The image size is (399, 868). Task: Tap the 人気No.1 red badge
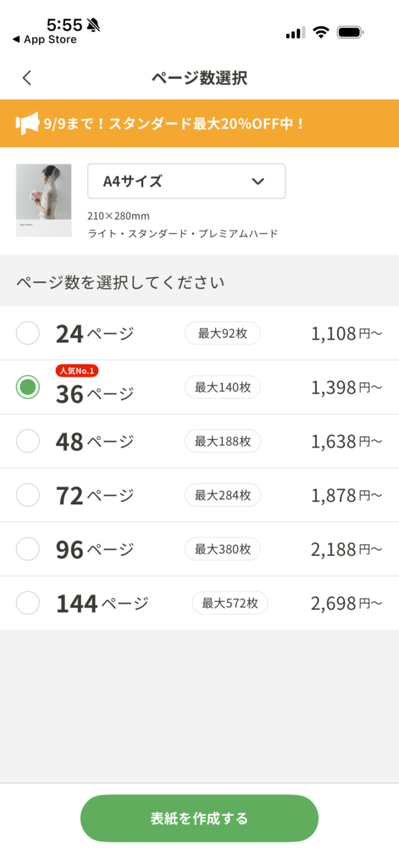(x=77, y=371)
